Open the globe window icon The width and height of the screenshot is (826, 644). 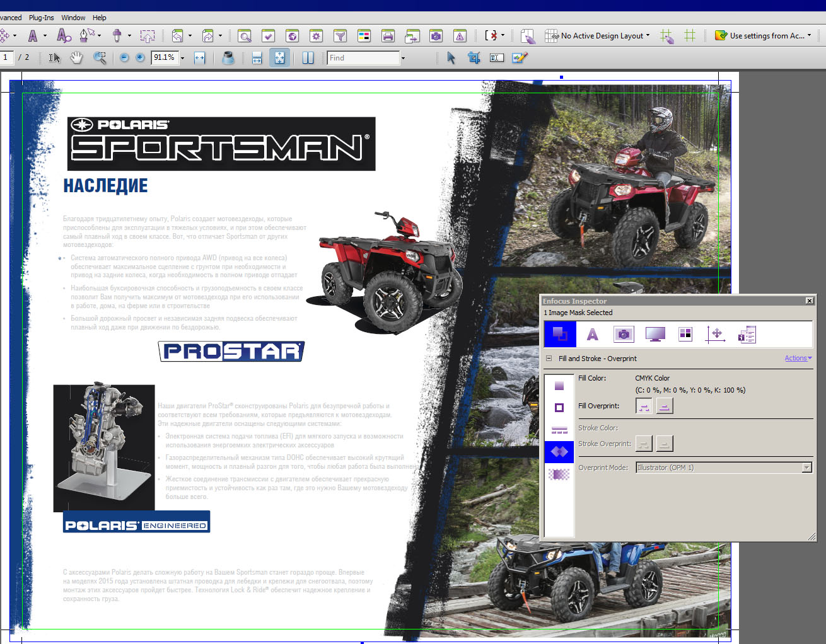point(293,36)
